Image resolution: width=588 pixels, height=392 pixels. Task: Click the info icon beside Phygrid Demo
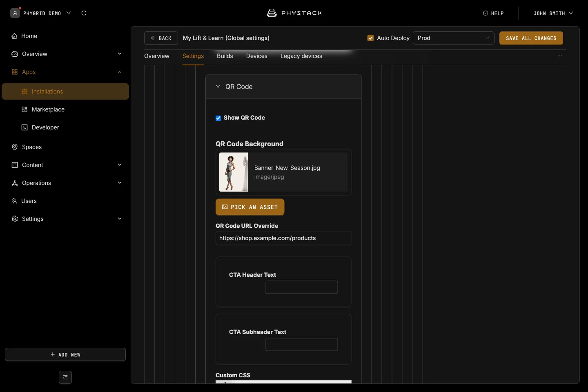click(x=84, y=13)
